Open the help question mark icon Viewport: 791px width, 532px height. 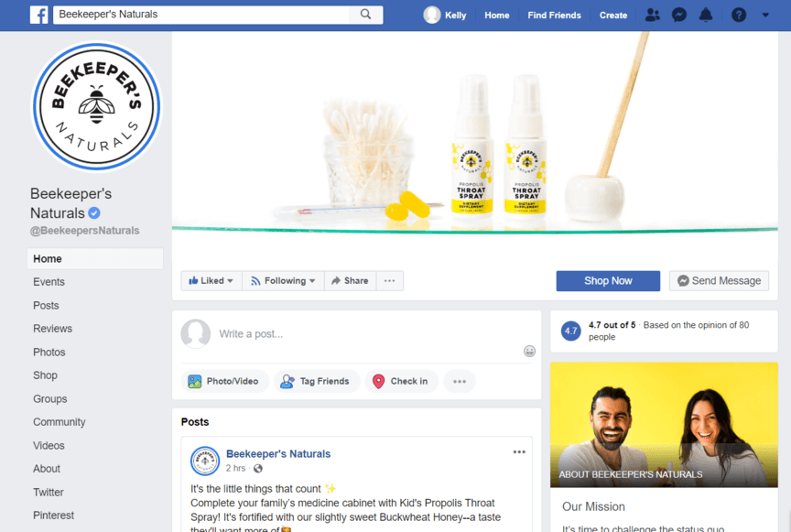click(x=739, y=16)
